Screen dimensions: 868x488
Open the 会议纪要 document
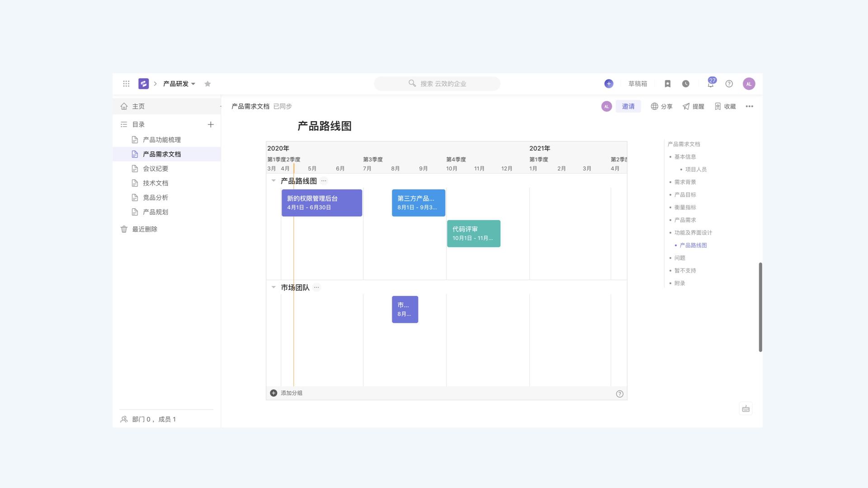coord(166,169)
